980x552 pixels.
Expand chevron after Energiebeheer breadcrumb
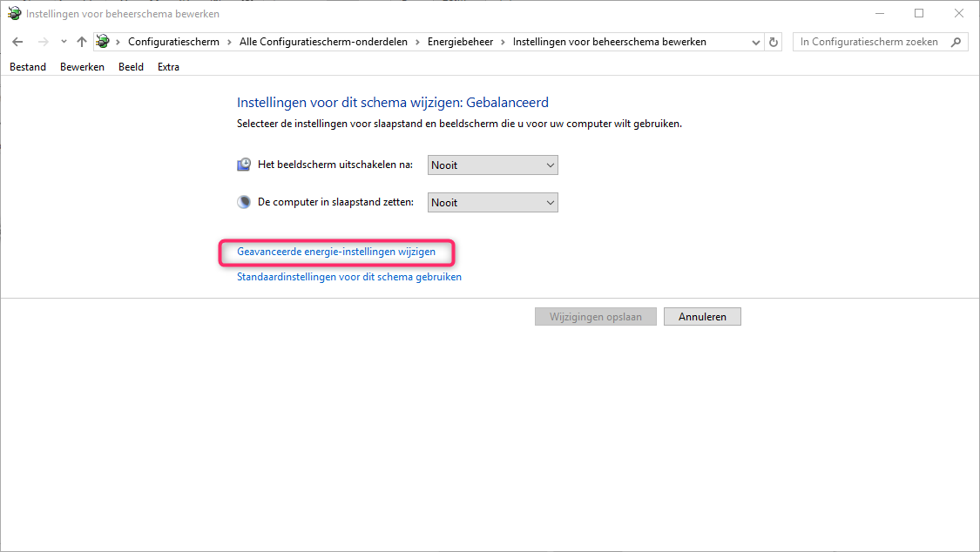(x=503, y=42)
